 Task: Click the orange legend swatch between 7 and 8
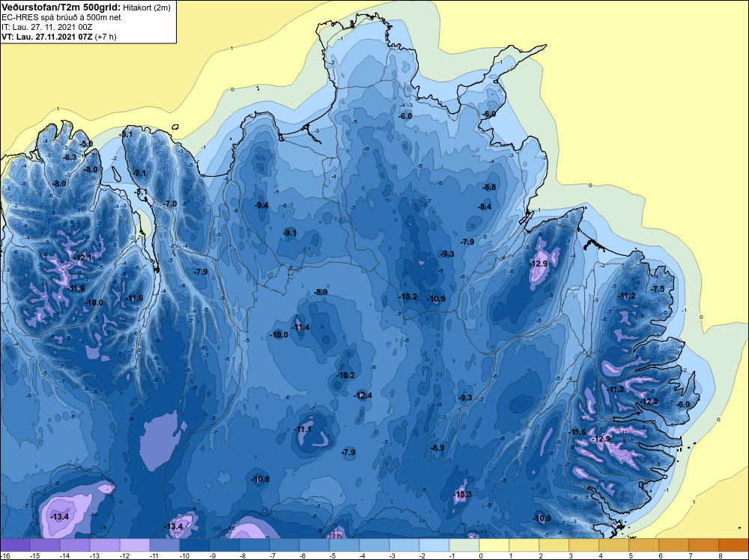coord(703,545)
